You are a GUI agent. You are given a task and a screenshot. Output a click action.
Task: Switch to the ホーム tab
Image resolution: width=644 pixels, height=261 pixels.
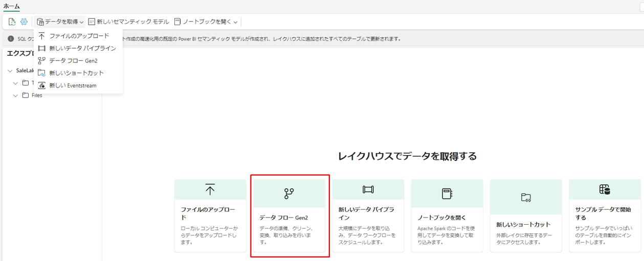12,6
